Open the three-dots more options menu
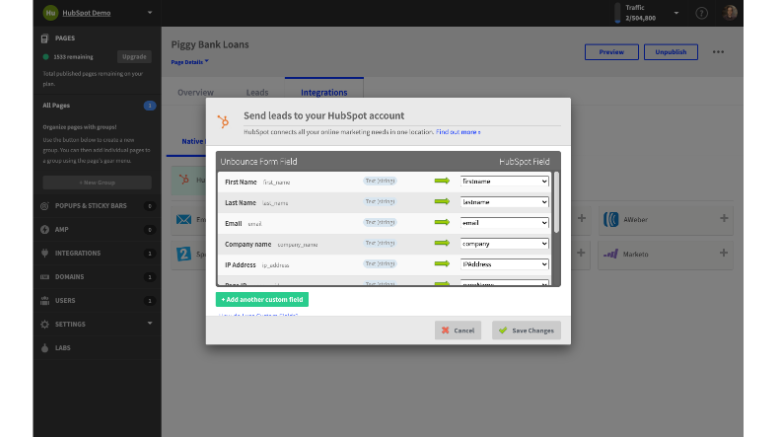Screen dimensions: 777x437 pyautogui.click(x=718, y=52)
